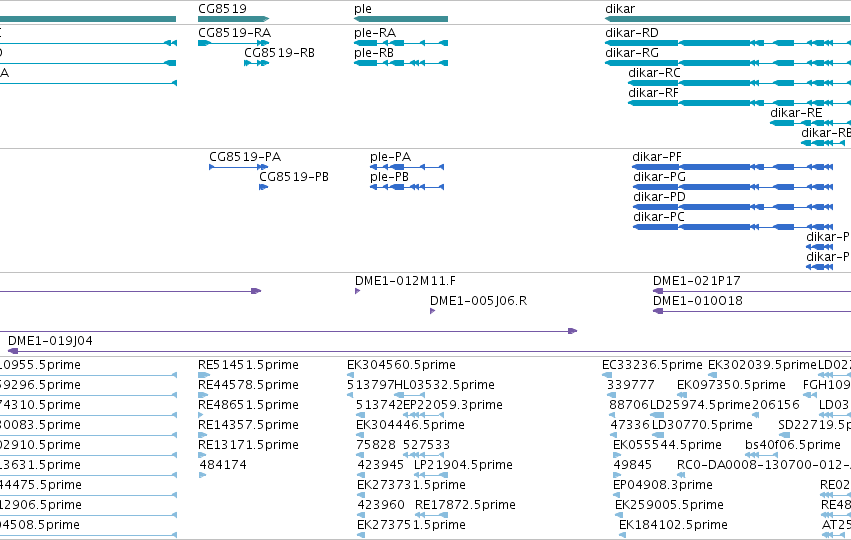The height and width of the screenshot is (540, 851).
Task: Click the DME1-021P17 clone label
Action: pos(696,281)
